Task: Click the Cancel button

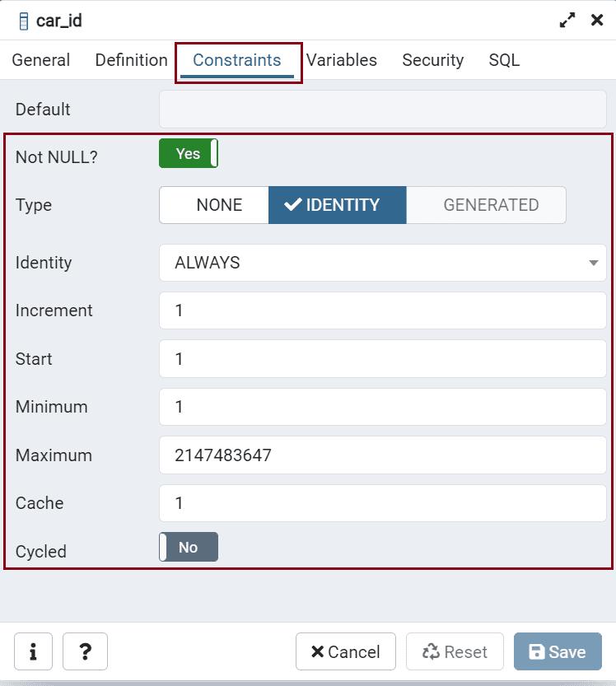Action: [346, 651]
